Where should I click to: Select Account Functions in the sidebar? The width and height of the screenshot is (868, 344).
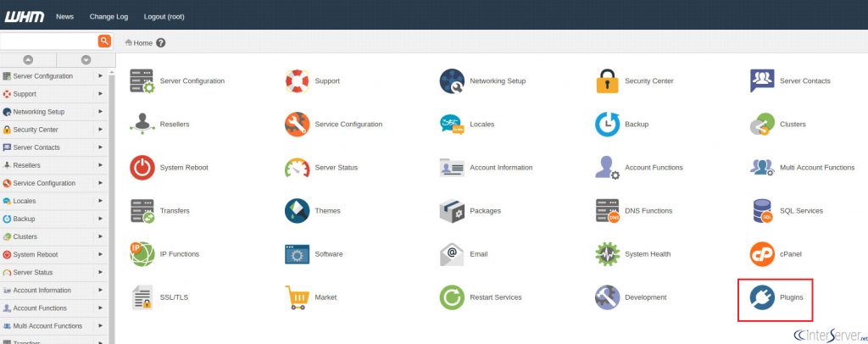coord(40,308)
